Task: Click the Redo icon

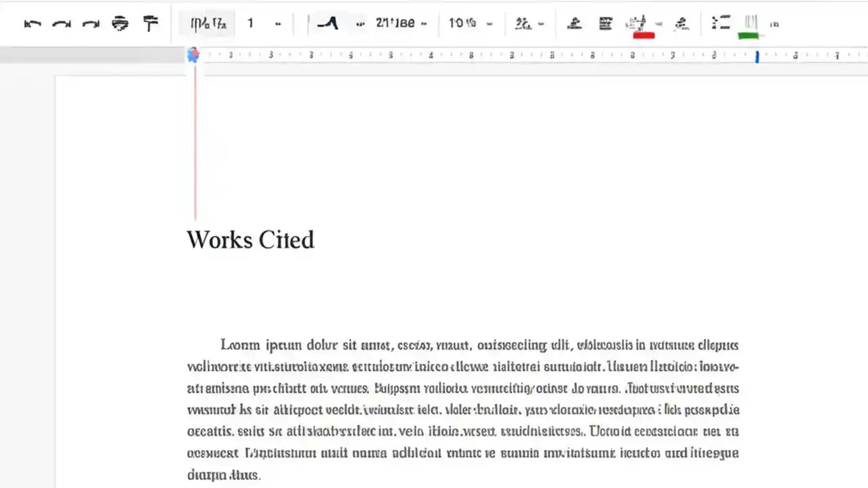Action: tap(62, 24)
